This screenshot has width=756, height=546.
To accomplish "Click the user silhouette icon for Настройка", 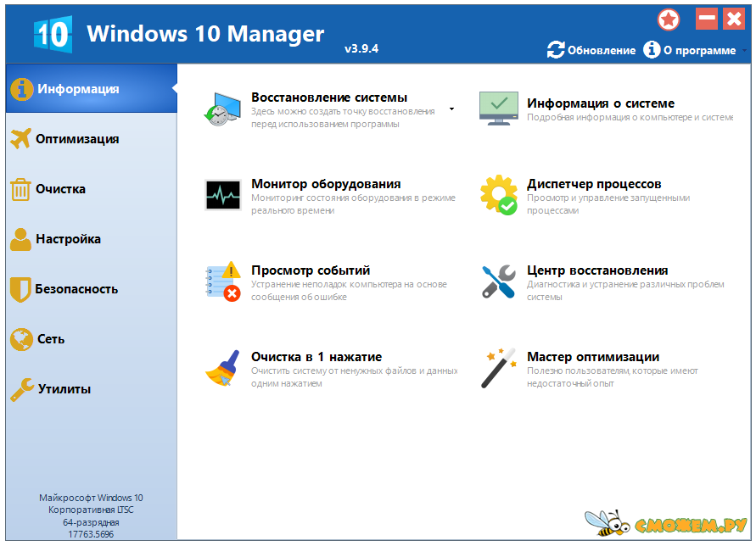I will click(20, 239).
